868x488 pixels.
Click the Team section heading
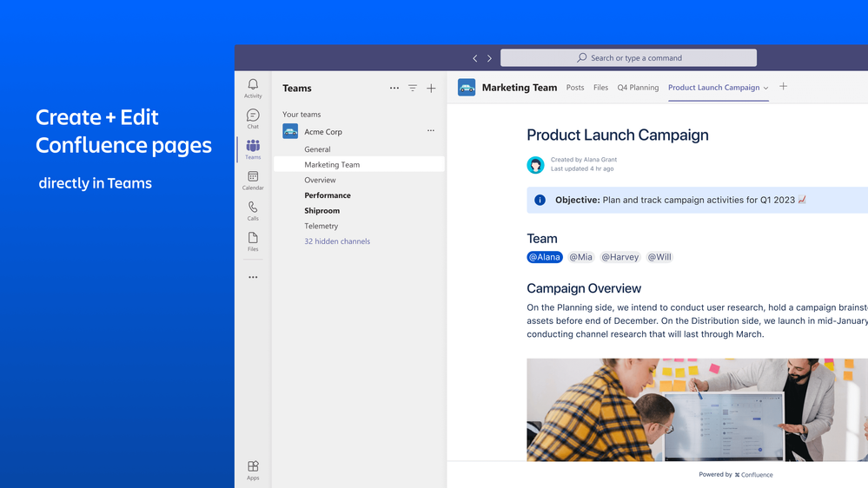tap(542, 239)
